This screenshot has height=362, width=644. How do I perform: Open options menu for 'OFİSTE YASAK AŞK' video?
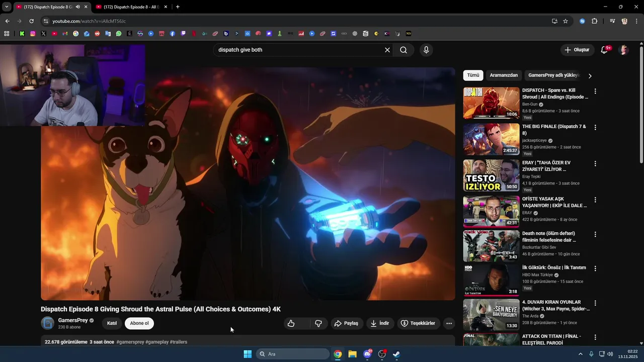point(595,200)
